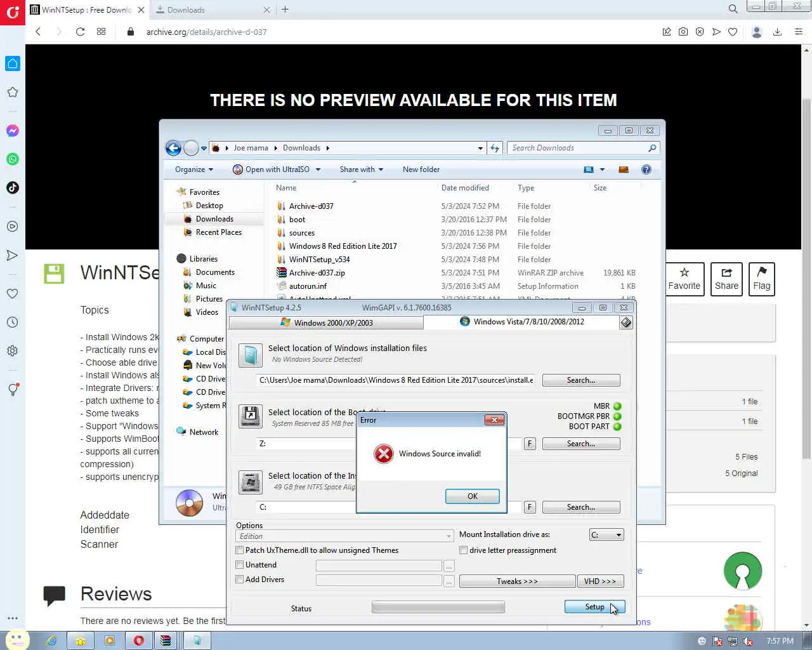This screenshot has width=812, height=650.
Task: Open the Organize menu in Explorer
Action: tap(194, 169)
